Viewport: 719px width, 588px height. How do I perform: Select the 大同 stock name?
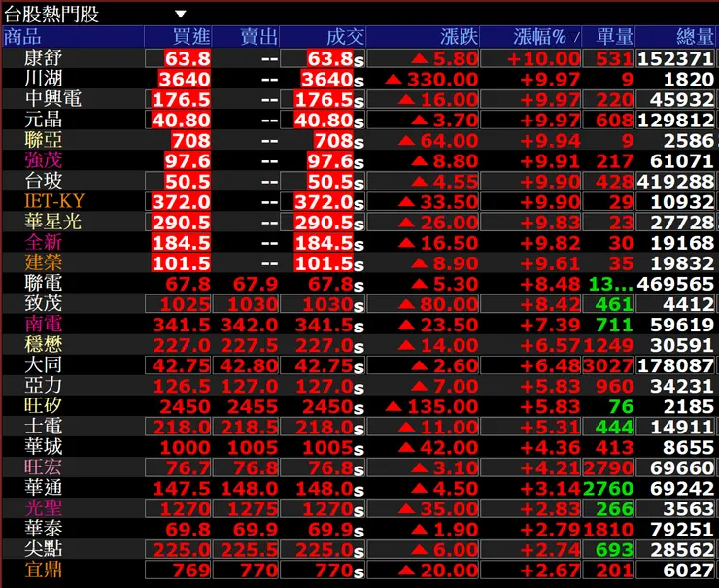43,365
